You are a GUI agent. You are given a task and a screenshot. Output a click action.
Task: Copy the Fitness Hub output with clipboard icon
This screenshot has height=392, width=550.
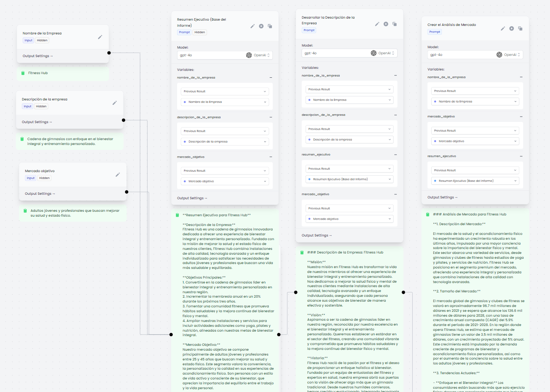click(23, 73)
